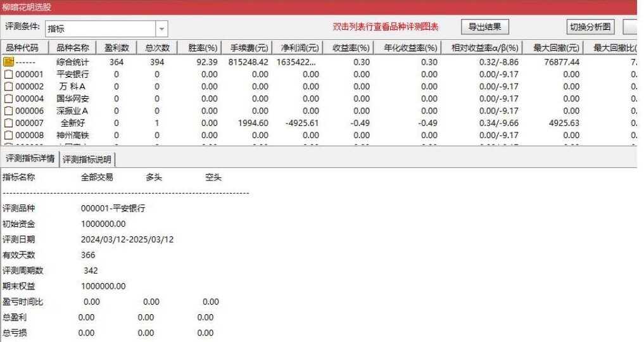Click the max drawdown value 76877.44
644x342 pixels.
pos(562,62)
